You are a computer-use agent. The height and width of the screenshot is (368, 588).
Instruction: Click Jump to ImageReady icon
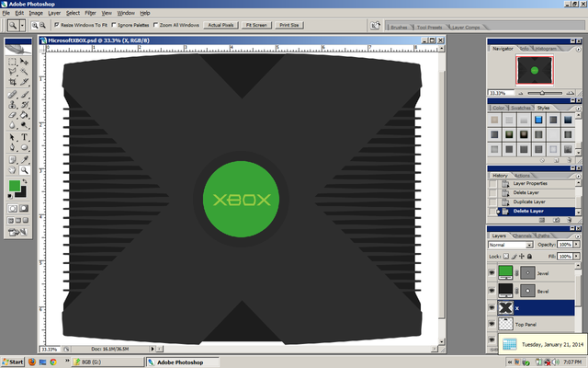click(x=17, y=233)
